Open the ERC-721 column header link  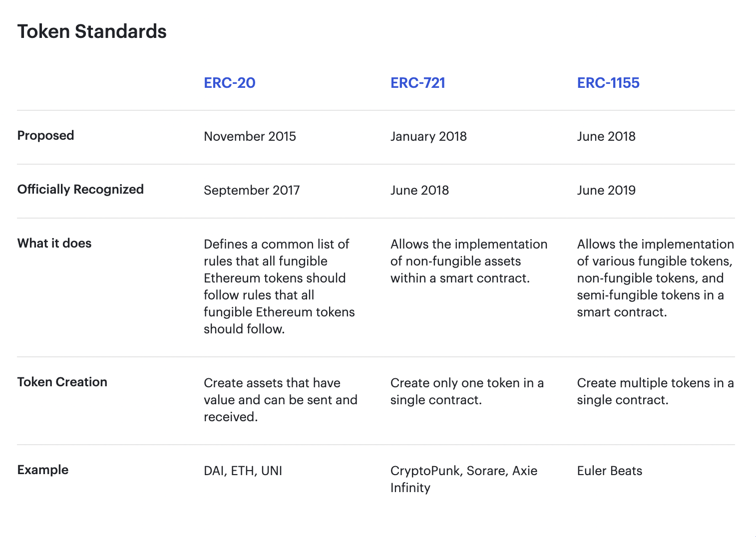pos(417,83)
